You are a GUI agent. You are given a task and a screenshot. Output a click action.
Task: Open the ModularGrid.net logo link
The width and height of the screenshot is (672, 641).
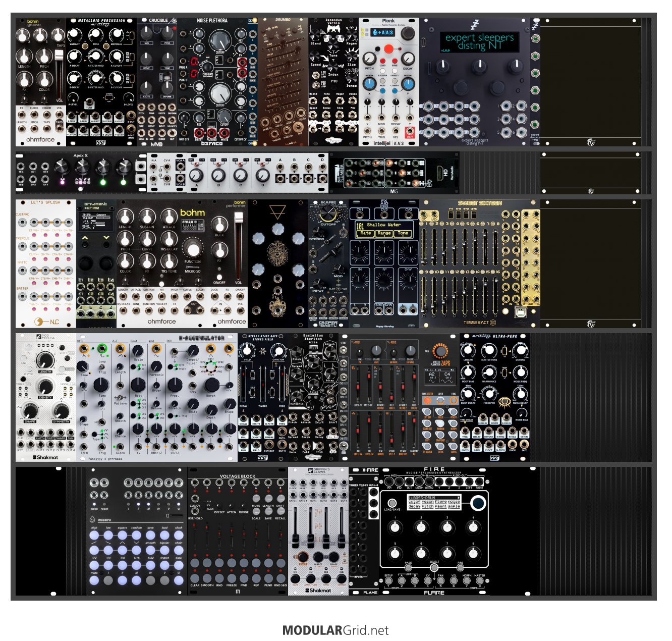[335, 630]
